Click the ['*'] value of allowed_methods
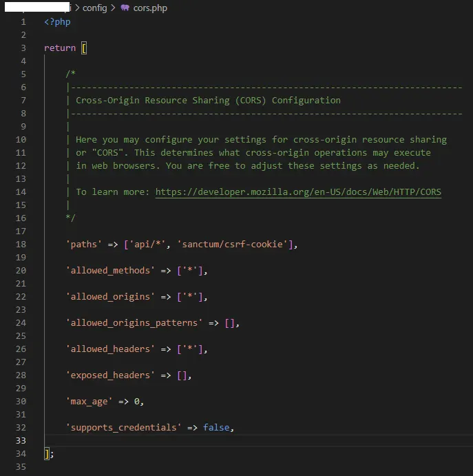The image size is (473, 476). pyautogui.click(x=190, y=271)
